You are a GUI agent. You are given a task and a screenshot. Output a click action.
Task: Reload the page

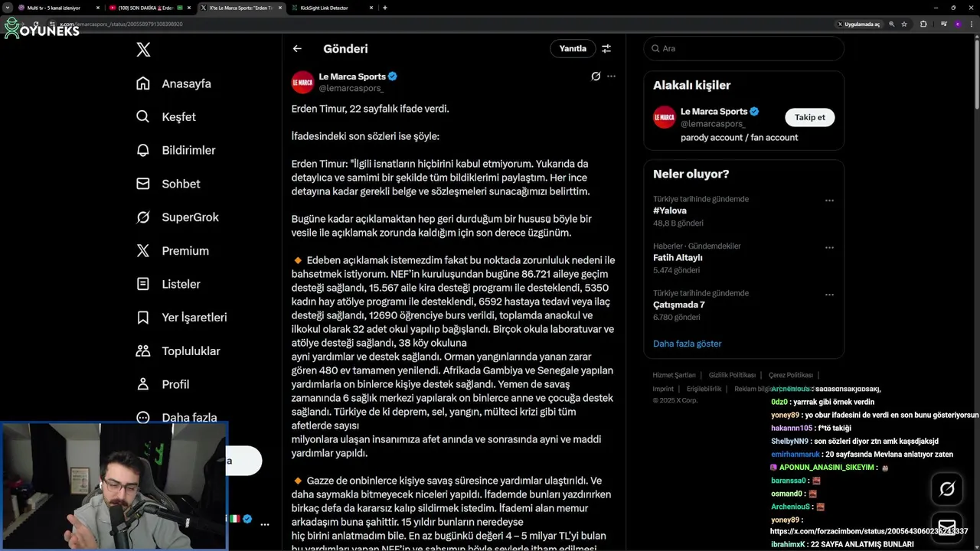[x=35, y=24]
